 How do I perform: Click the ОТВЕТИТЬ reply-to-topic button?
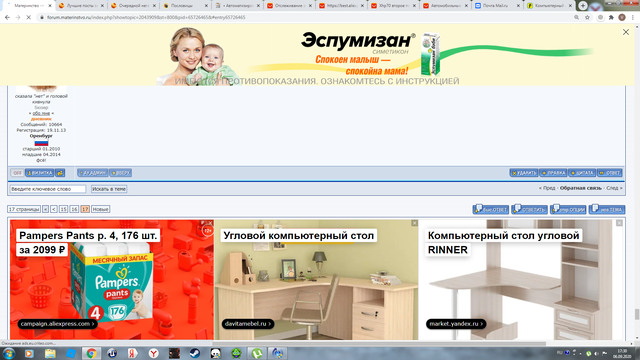coord(529,209)
